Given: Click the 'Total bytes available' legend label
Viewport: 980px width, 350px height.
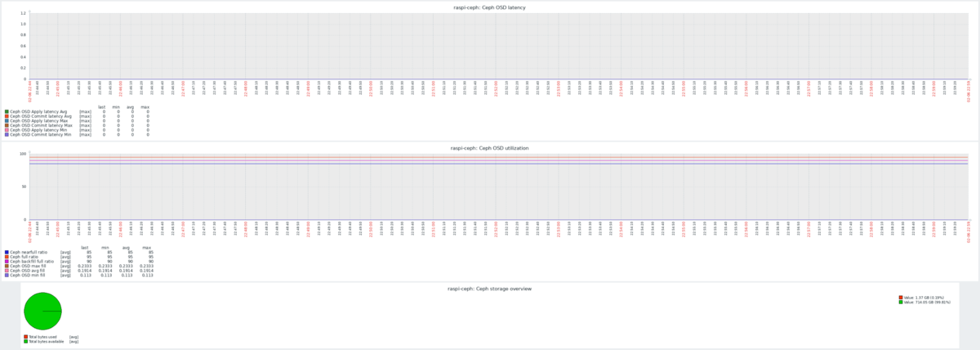Looking at the screenshot, I should tap(47, 342).
